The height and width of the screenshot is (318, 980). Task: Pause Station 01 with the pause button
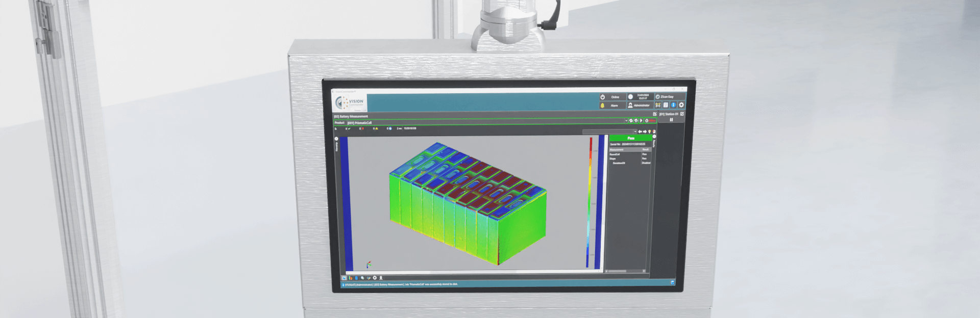pos(671,120)
